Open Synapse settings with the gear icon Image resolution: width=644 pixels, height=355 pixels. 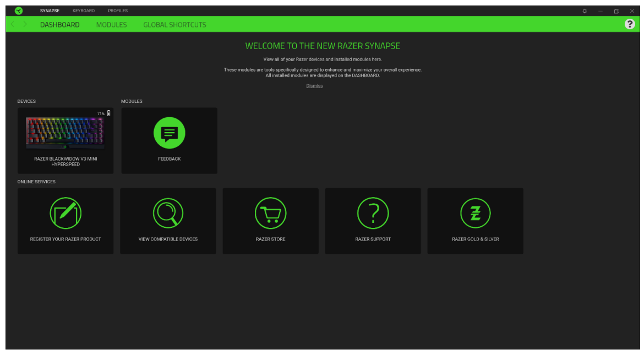point(583,10)
